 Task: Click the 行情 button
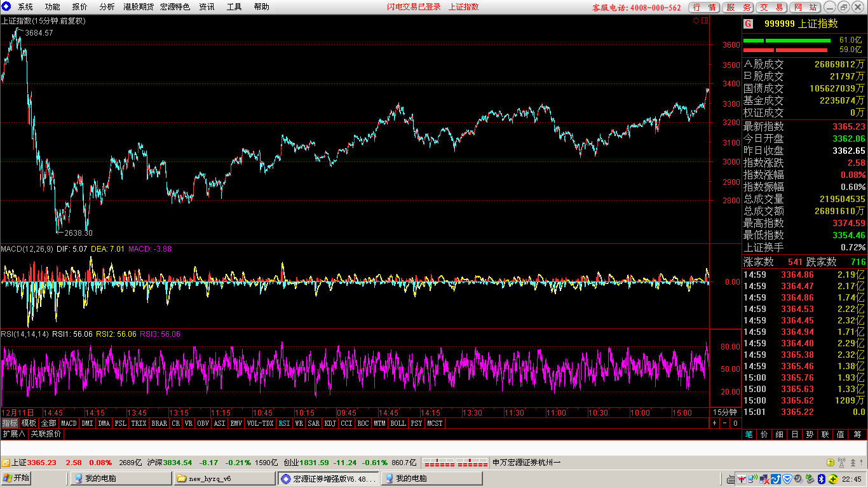(x=705, y=7)
